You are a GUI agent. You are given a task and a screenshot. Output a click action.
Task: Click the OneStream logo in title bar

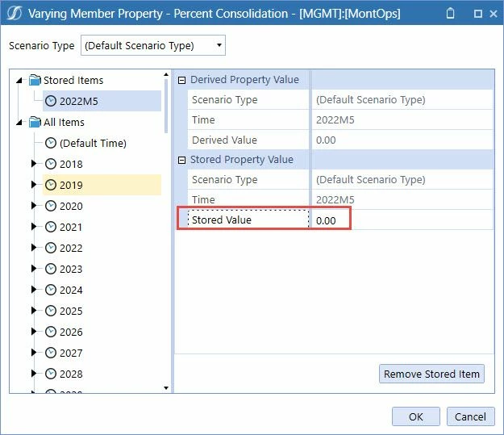(x=15, y=13)
